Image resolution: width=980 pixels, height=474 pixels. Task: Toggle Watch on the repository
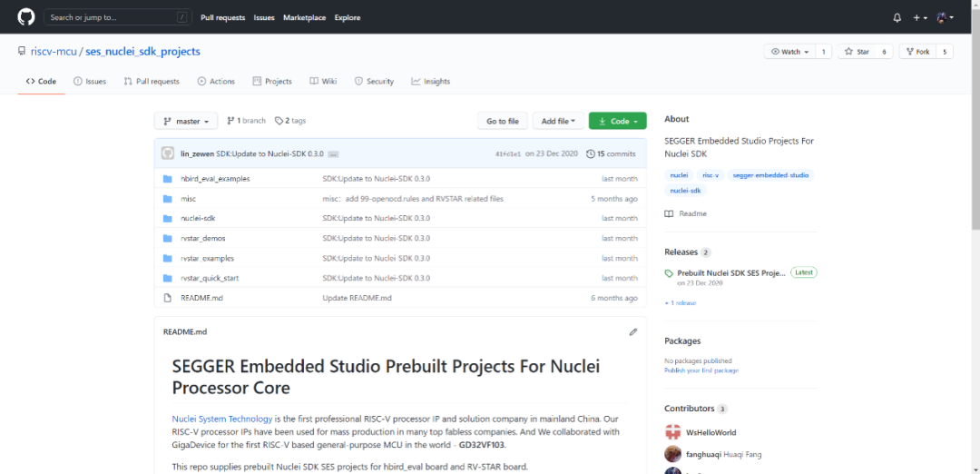(789, 52)
